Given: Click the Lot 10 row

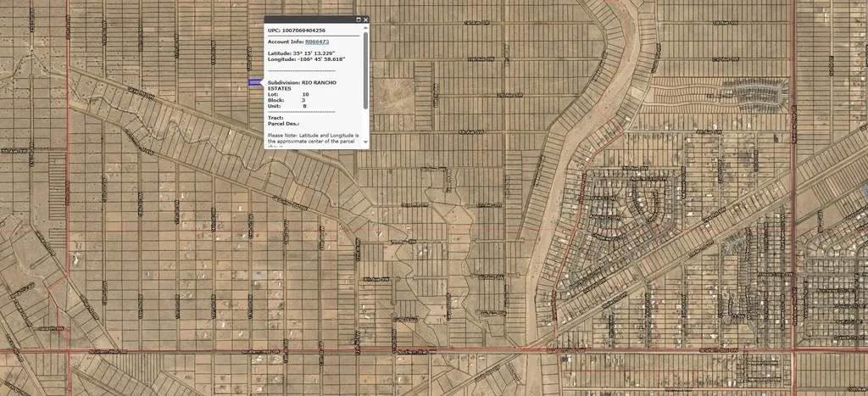Looking at the screenshot, I should [x=288, y=94].
